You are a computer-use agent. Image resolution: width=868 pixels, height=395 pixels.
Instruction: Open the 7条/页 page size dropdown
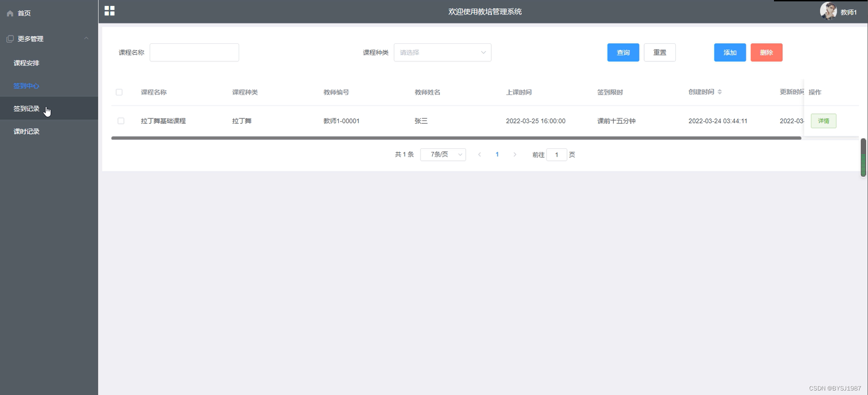point(443,155)
